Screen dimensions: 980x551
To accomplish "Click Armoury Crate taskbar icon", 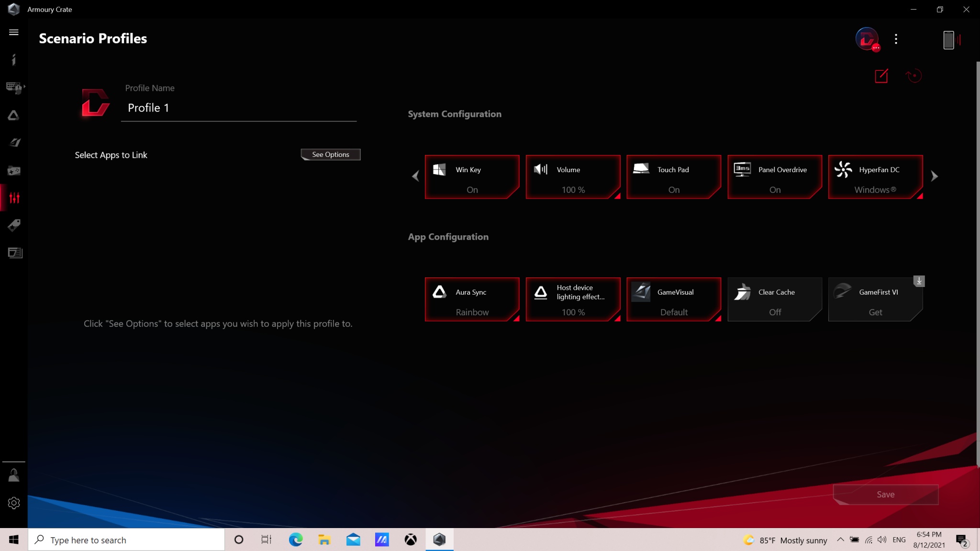I will coord(439,540).
